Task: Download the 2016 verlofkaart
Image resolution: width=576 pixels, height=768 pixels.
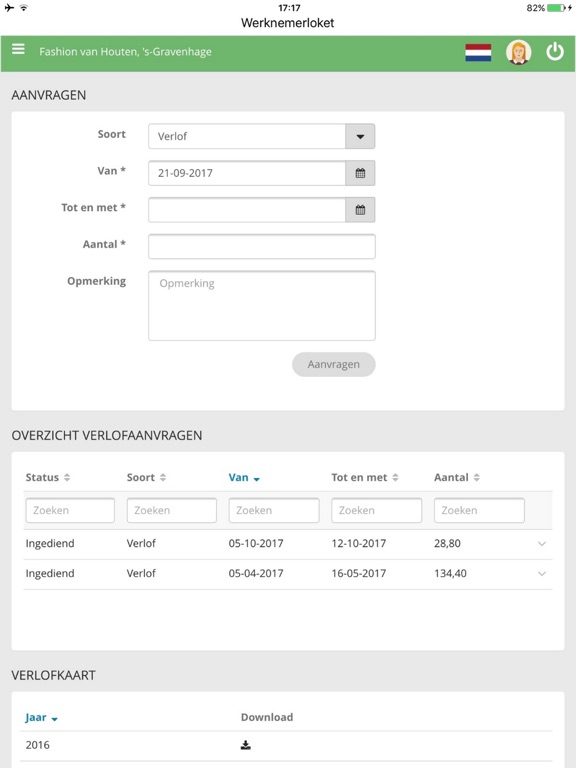Action: [x=246, y=745]
